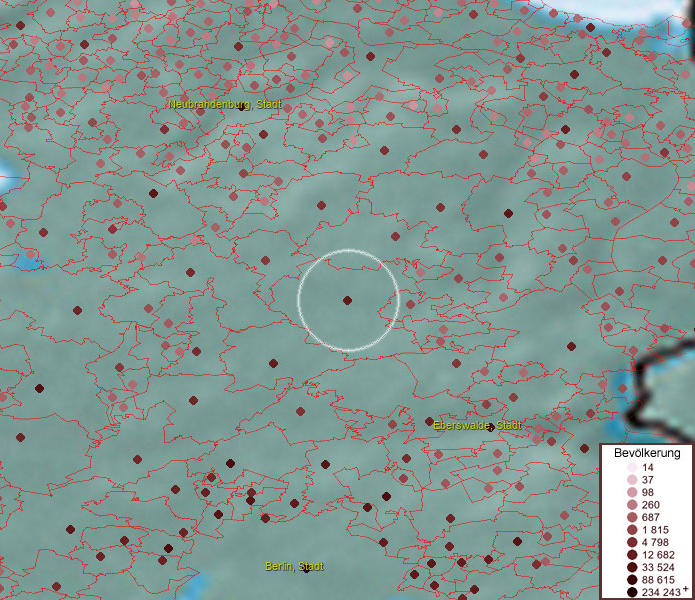Click the 'Eberswalde, Stadt' map label
695x600 pixels.
click(x=477, y=425)
